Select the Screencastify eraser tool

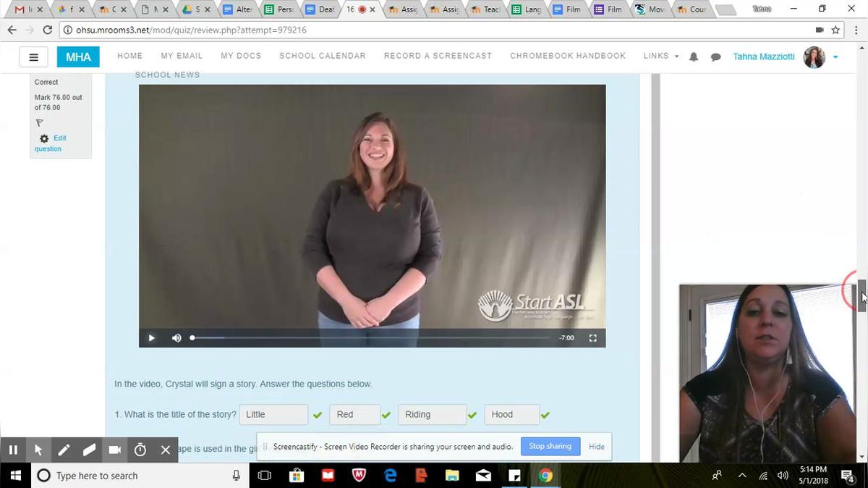coord(89,450)
